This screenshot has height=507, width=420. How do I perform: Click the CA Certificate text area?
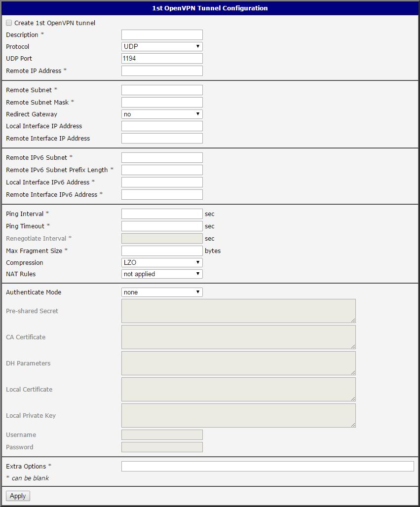click(238, 337)
